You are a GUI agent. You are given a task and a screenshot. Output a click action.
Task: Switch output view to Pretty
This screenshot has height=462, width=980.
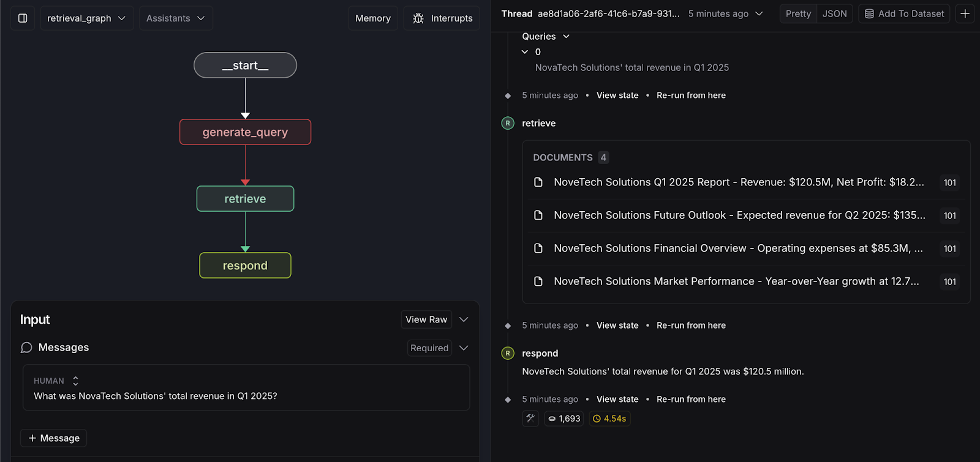(x=798, y=13)
